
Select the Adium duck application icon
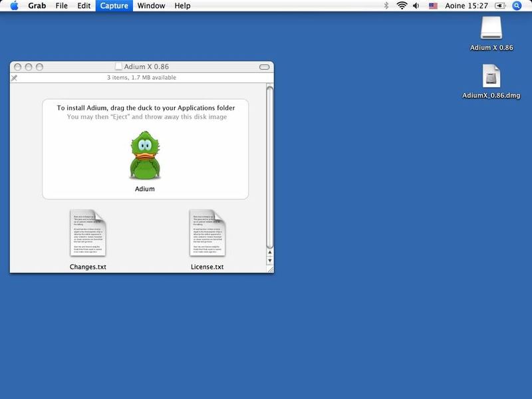pos(144,156)
